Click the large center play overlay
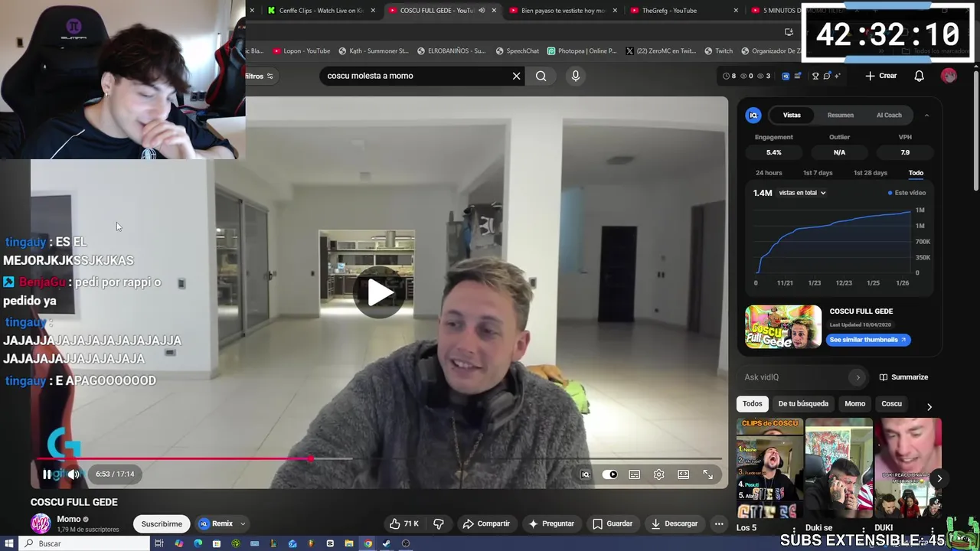 (380, 292)
